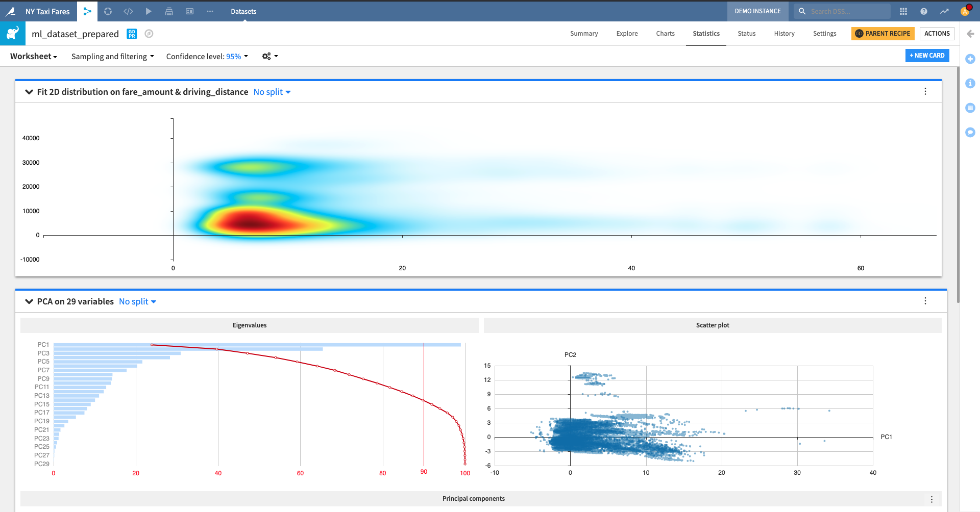Open the 2D distribution card's three-dot menu
The image size is (980, 512).
(925, 91)
